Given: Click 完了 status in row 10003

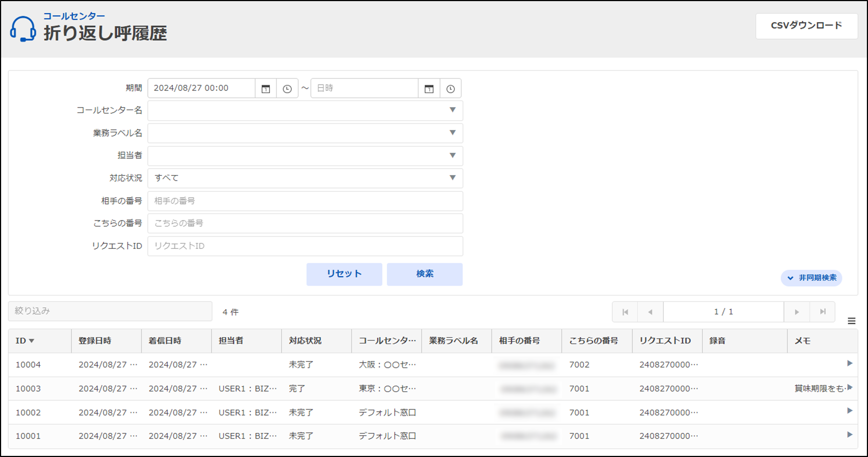Looking at the screenshot, I should (x=297, y=389).
